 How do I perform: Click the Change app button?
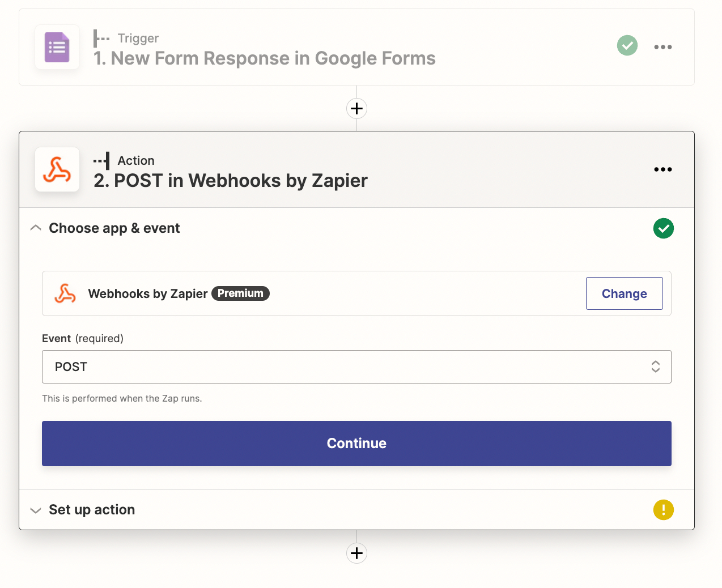point(624,293)
